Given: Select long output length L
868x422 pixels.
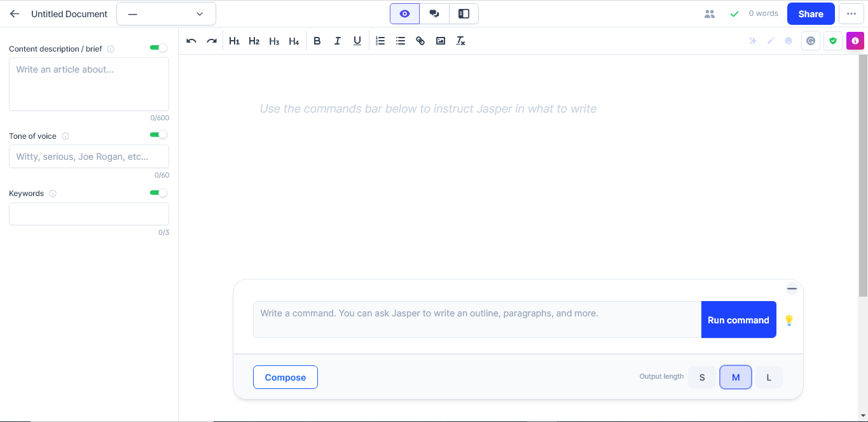Looking at the screenshot, I should pos(769,377).
